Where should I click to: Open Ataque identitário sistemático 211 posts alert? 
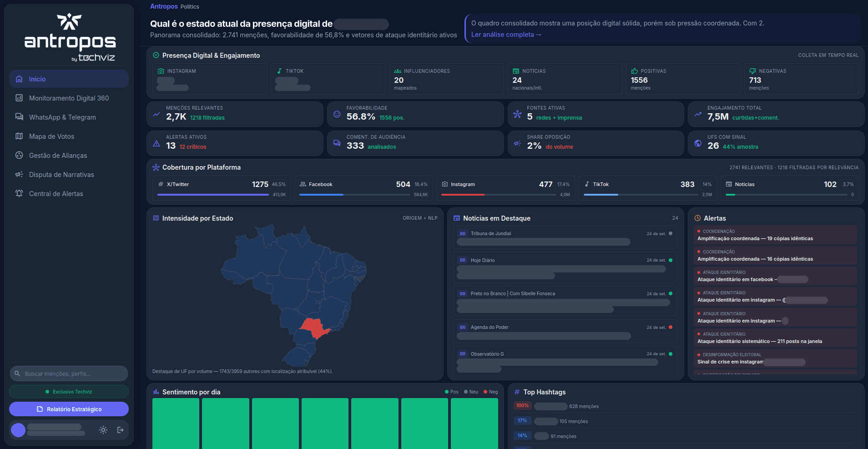click(775, 338)
